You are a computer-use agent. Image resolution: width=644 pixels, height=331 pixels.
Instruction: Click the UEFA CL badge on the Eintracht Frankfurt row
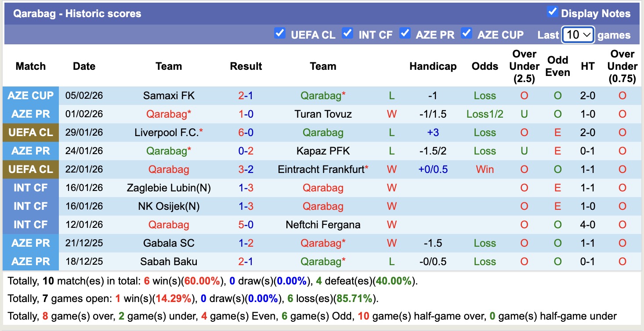[31, 169]
